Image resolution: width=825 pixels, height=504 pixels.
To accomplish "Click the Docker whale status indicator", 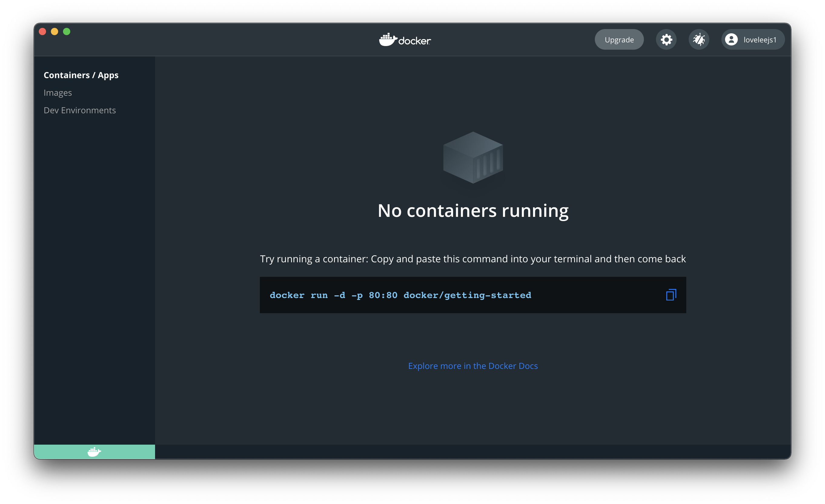I will 94,452.
